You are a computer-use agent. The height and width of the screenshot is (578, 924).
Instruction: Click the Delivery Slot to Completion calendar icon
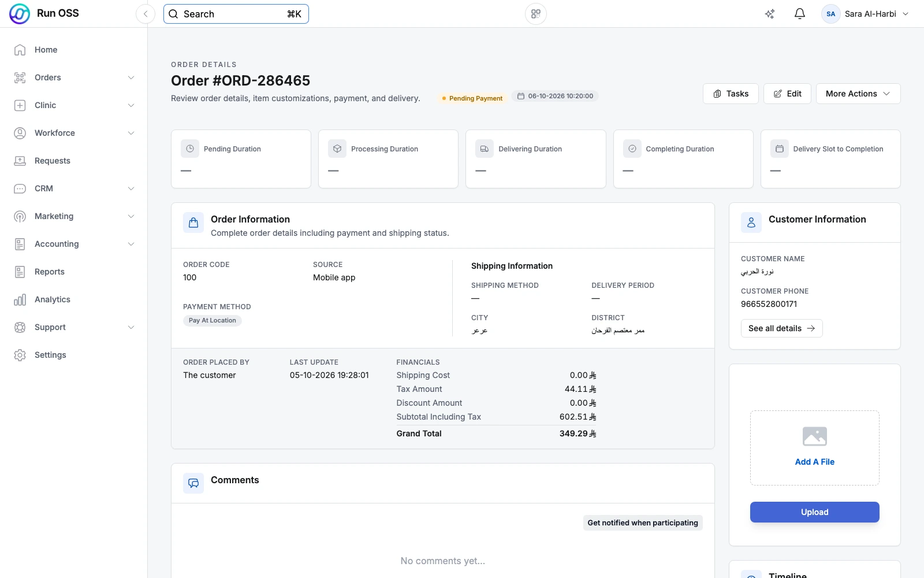pyautogui.click(x=780, y=149)
